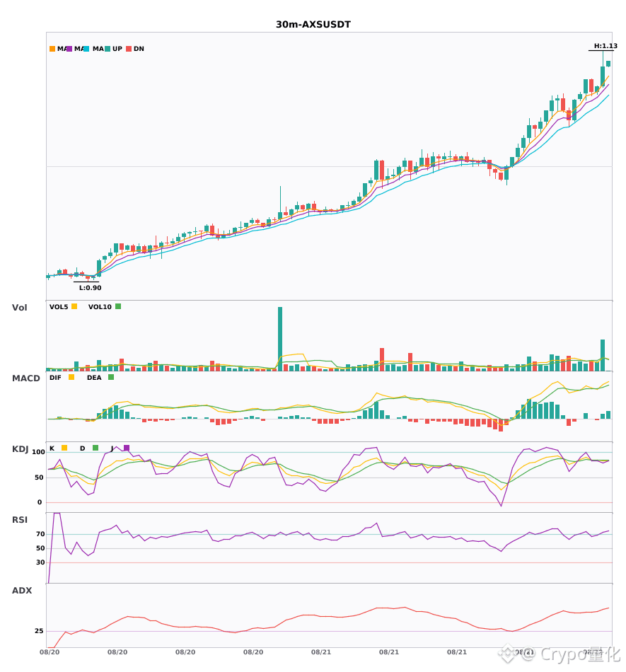Image resolution: width=626 pixels, height=672 pixels.
Task: Select the KDJ panel label
Action: click(20, 449)
